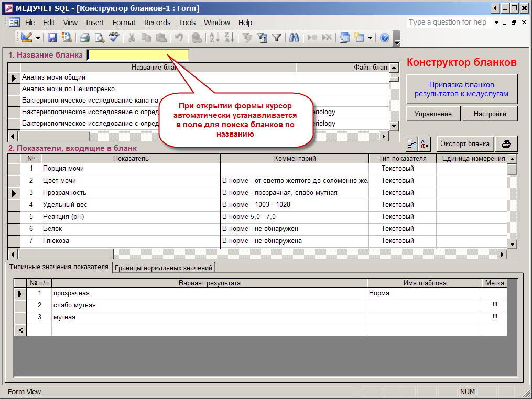The height and width of the screenshot is (399, 532).
Task: Click the А-Я sort indicators icon button
Action: point(425,144)
